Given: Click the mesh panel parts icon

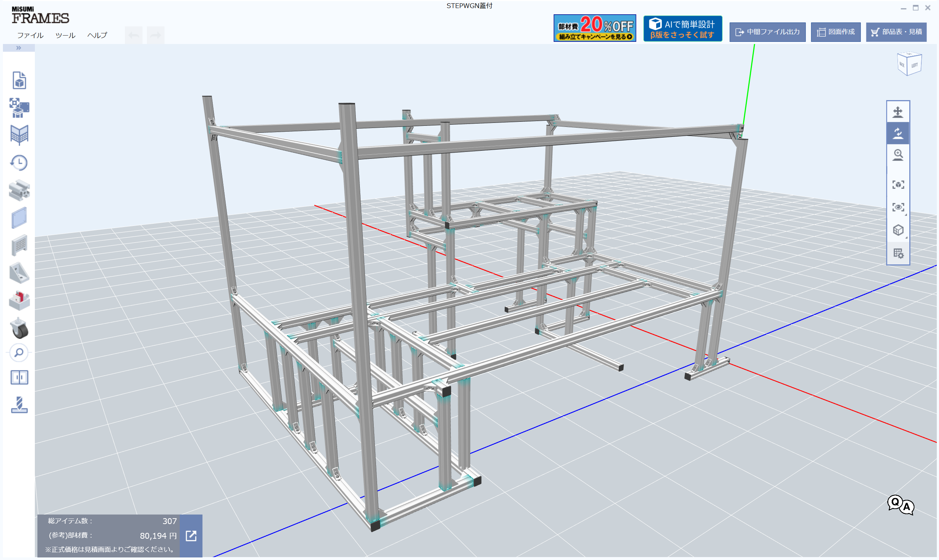Looking at the screenshot, I should [19, 245].
